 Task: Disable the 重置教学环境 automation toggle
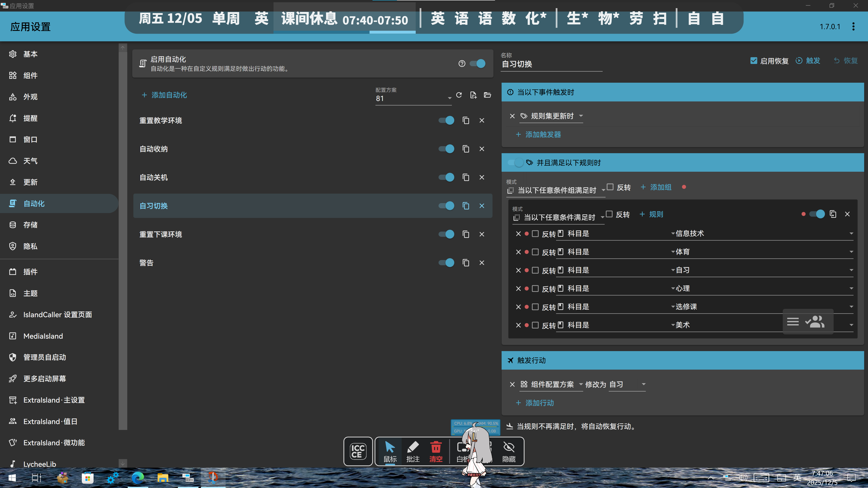click(446, 120)
